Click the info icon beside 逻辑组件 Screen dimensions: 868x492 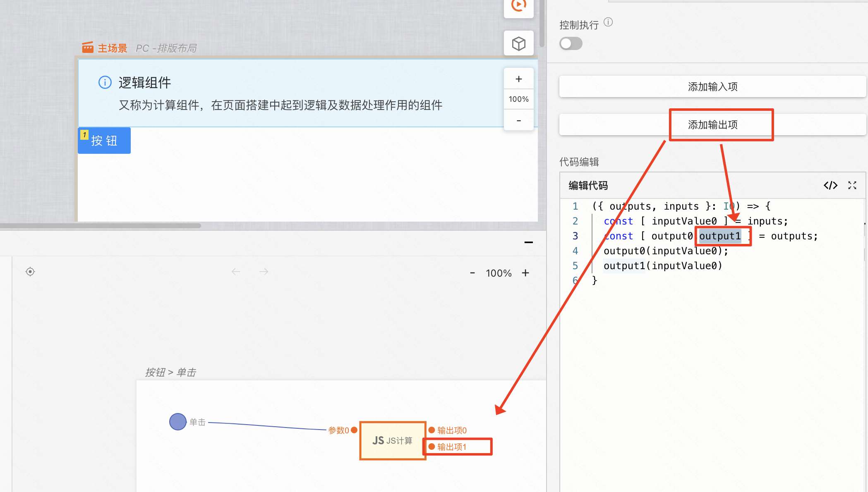[105, 82]
